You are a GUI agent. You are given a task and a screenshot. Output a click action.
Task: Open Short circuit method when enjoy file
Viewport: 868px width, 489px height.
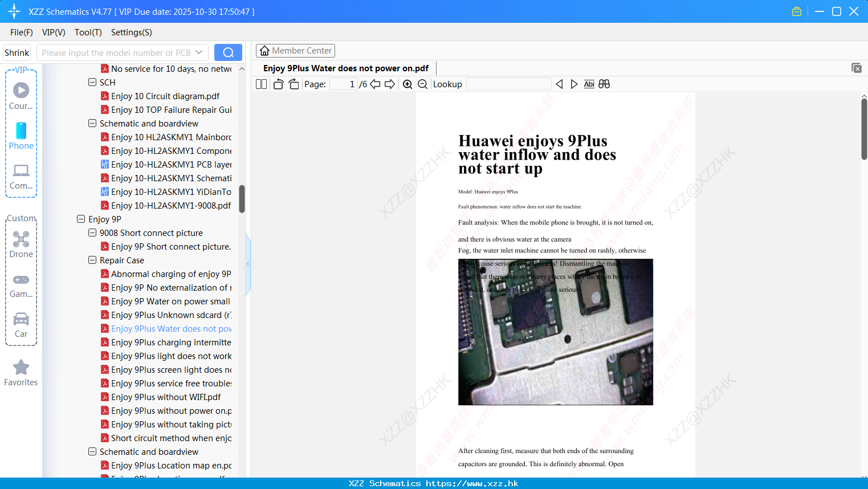166,438
